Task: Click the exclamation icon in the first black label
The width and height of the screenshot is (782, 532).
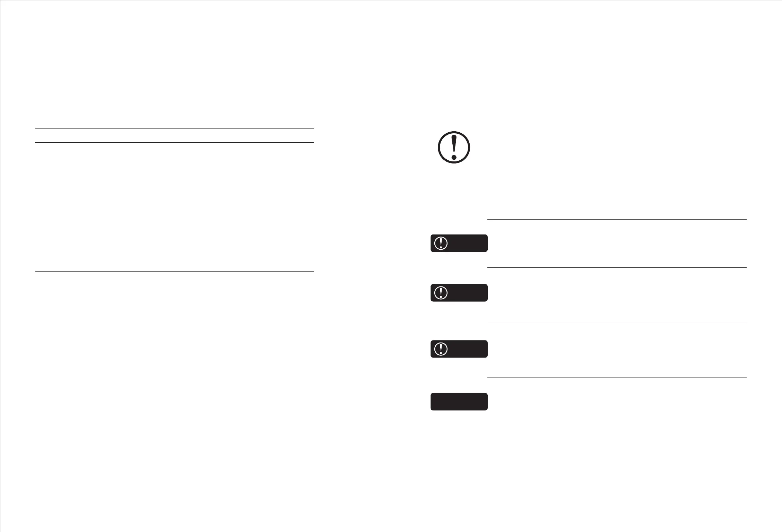Action: coord(441,243)
